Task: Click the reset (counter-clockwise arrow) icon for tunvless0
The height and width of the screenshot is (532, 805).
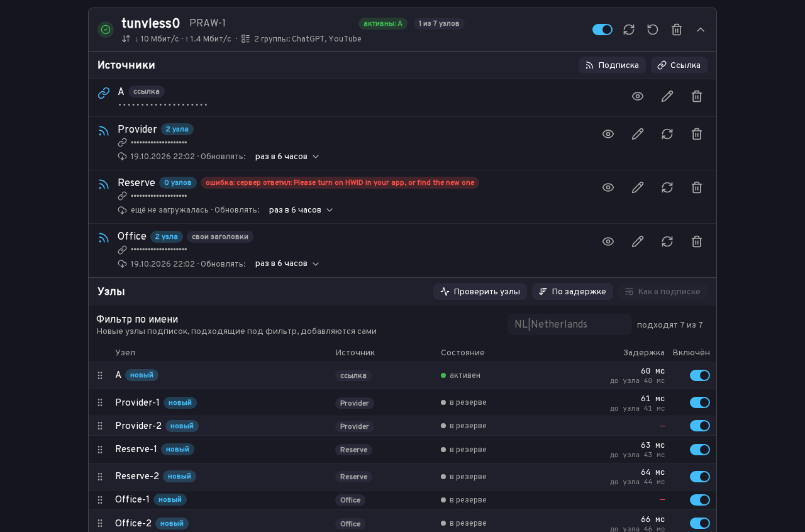Action: [653, 30]
